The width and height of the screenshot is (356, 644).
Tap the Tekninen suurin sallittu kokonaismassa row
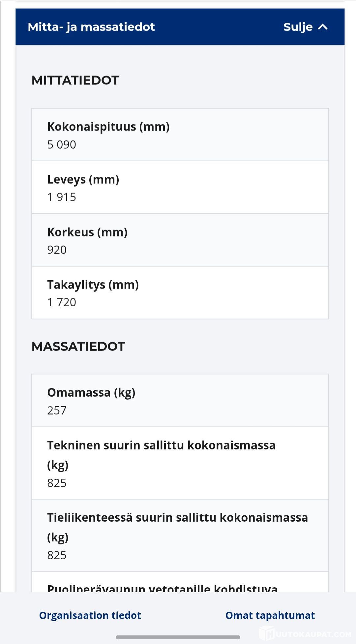[180, 463]
